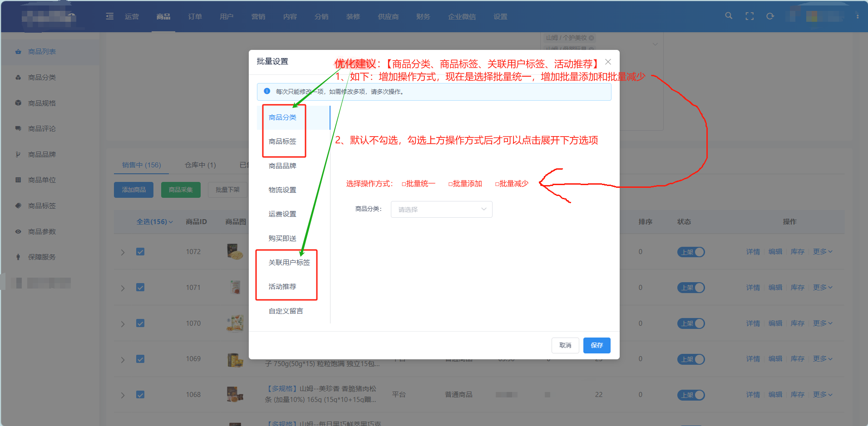The height and width of the screenshot is (426, 868).
Task: Open the 设置 top menu
Action: point(500,16)
